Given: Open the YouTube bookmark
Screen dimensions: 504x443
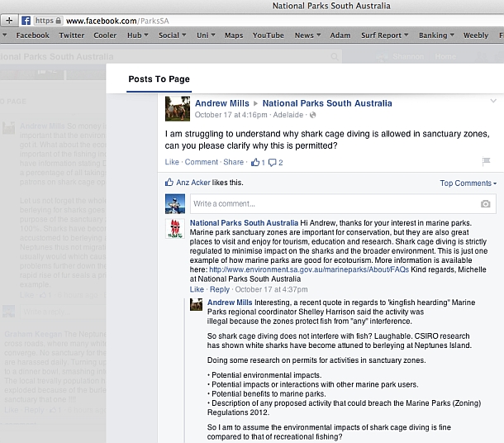Looking at the screenshot, I should [x=268, y=36].
